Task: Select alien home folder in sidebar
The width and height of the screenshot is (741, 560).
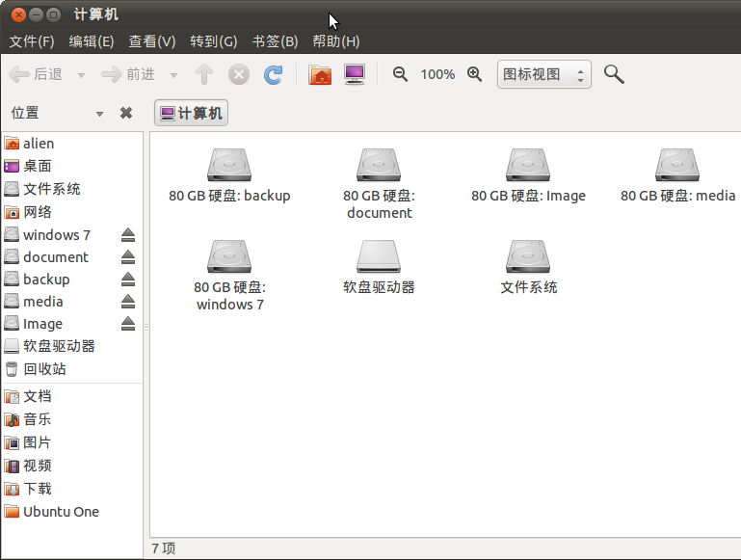Action: 72,144
